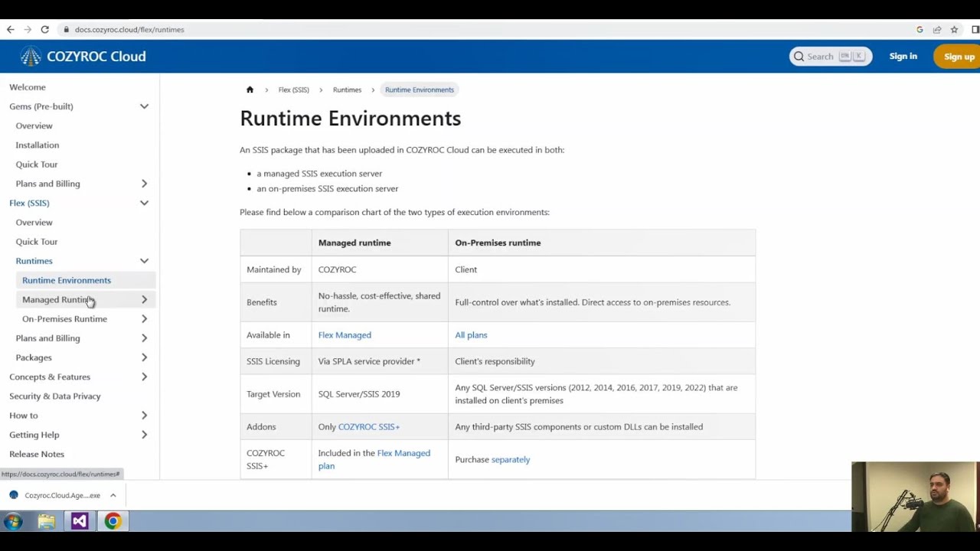This screenshot has width=980, height=551.
Task: Expand the How to chevron
Action: click(x=144, y=416)
